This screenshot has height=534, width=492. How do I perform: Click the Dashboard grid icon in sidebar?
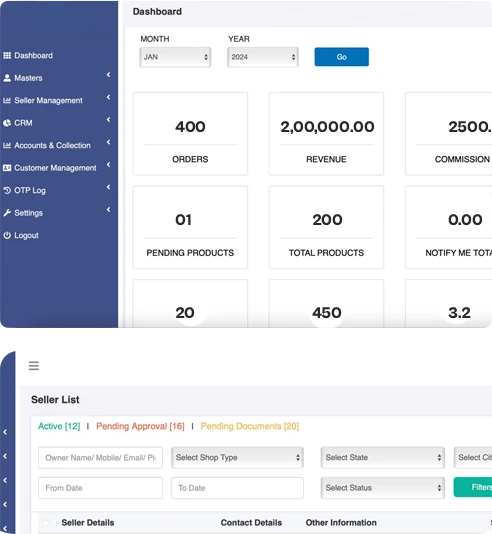[x=7, y=56]
